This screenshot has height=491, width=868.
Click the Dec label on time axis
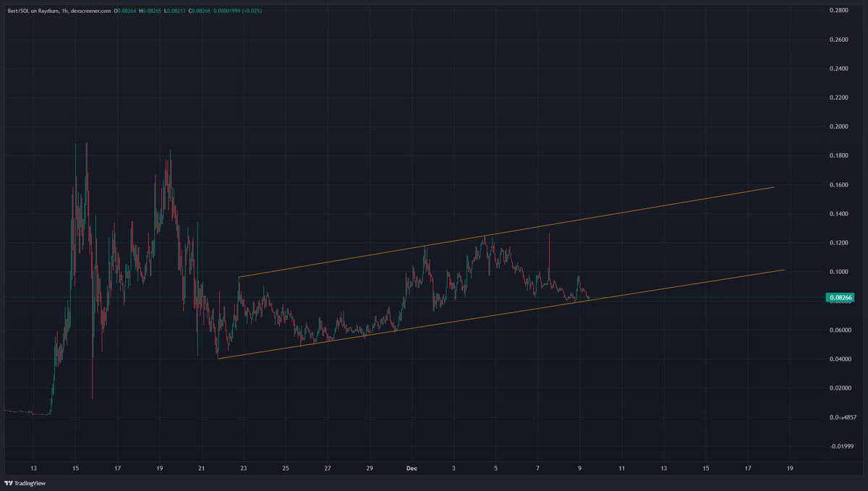[x=411, y=468]
